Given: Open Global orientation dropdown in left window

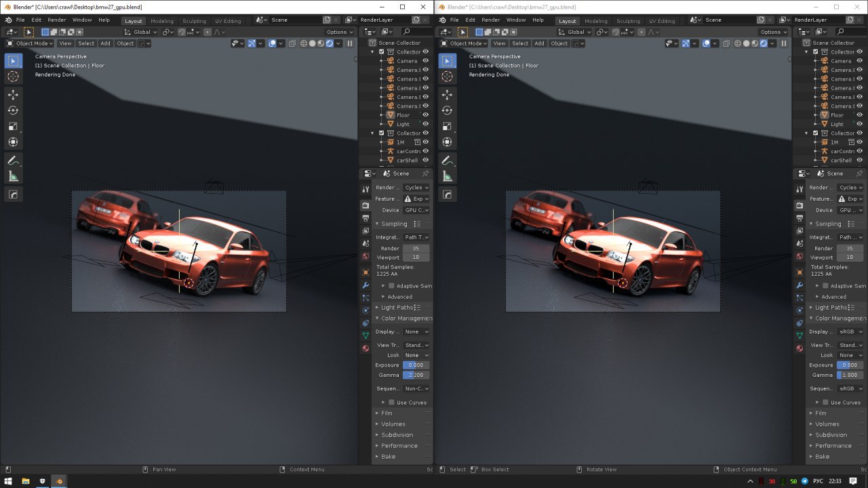Looking at the screenshot, I should [x=141, y=32].
